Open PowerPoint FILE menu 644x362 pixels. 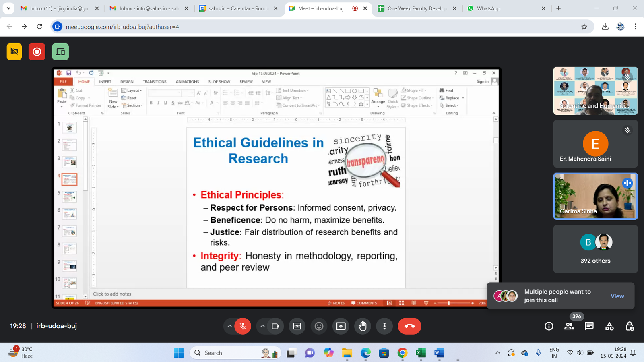[63, 81]
